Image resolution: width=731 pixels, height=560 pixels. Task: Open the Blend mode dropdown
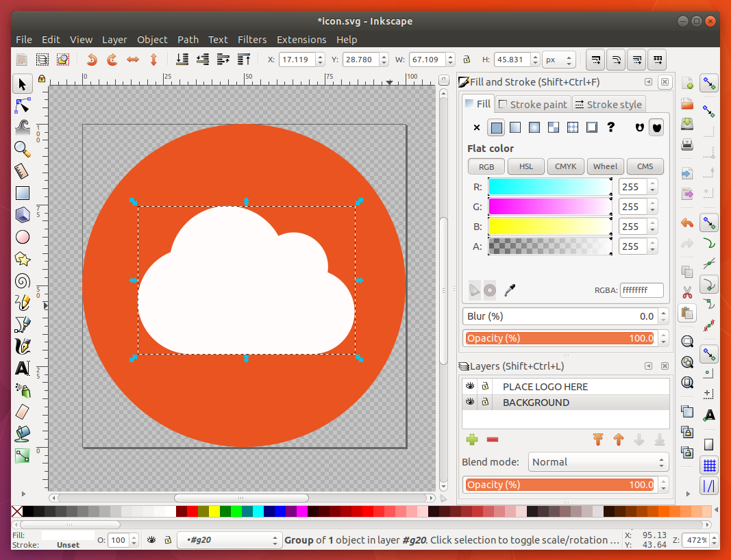tap(598, 462)
